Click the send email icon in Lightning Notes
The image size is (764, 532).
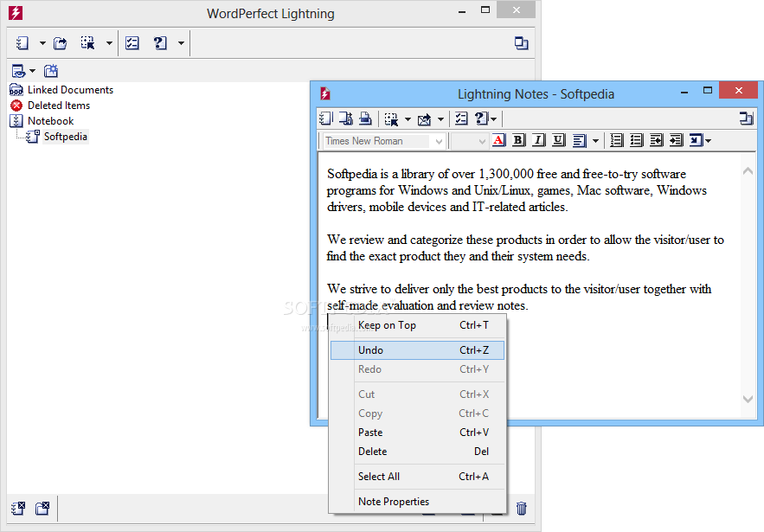pyautogui.click(x=424, y=119)
